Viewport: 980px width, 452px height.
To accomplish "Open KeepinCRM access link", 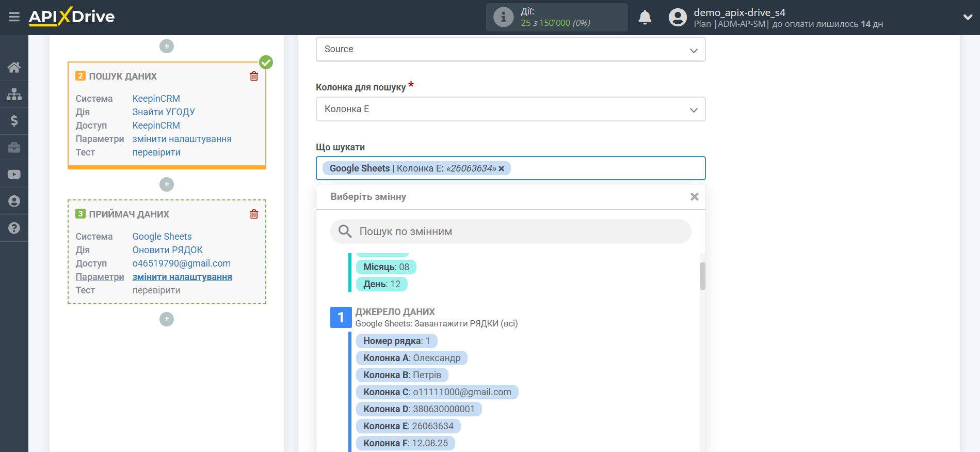I will 156,126.
